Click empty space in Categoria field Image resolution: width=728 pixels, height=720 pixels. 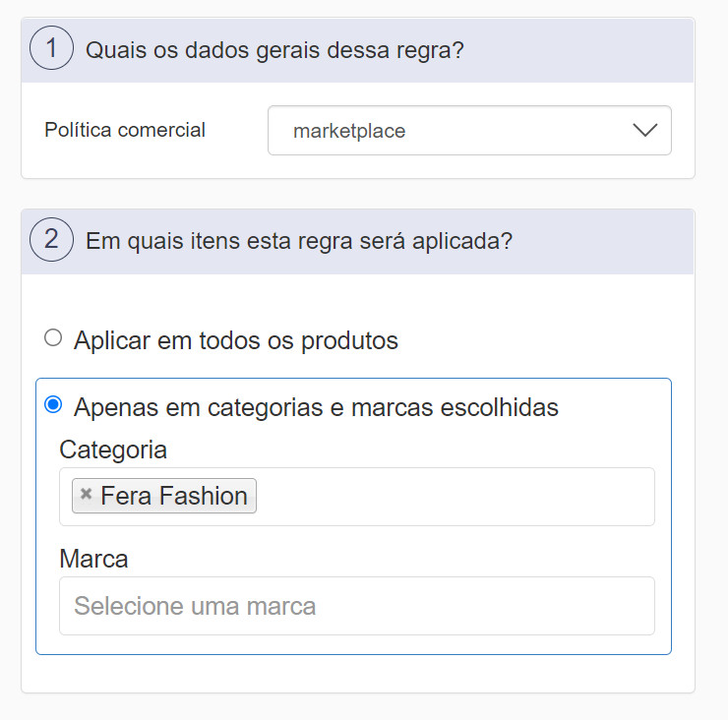tap(453, 497)
